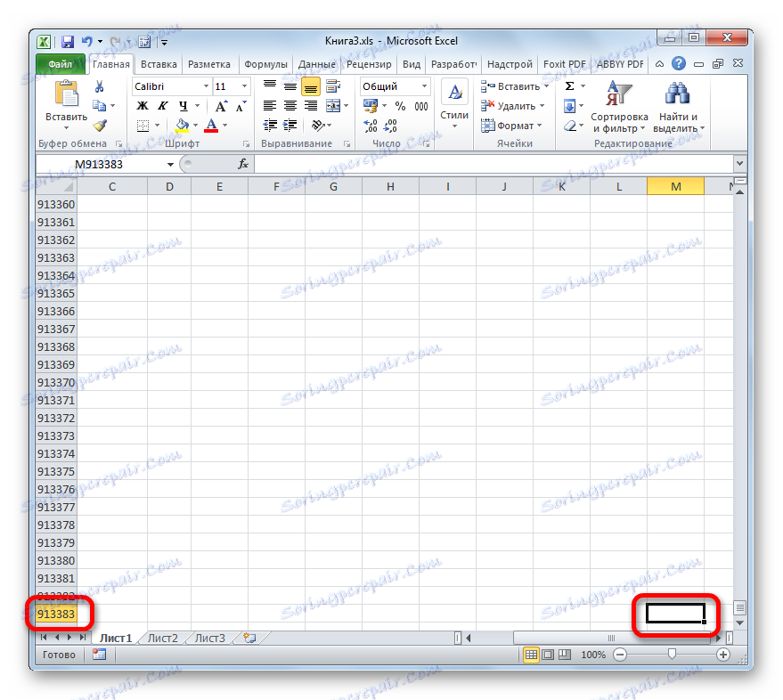Increase indent in cell
This screenshot has height=700, width=783.
click(290, 126)
